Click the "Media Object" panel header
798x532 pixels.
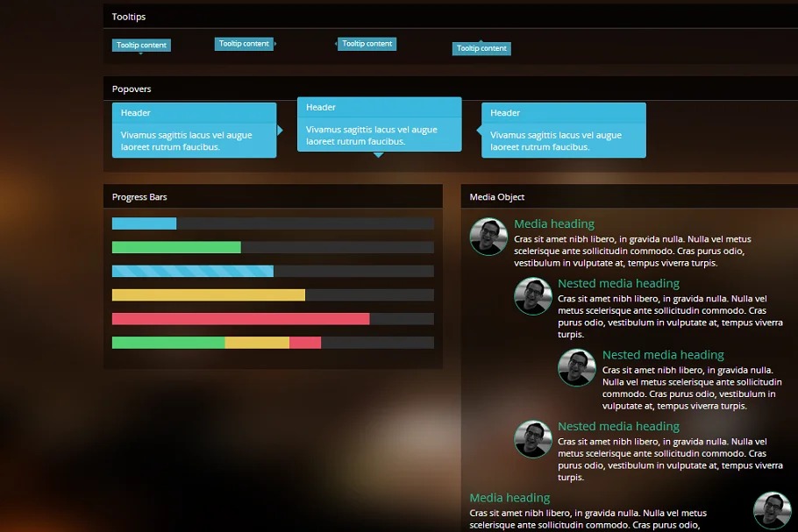tap(497, 197)
